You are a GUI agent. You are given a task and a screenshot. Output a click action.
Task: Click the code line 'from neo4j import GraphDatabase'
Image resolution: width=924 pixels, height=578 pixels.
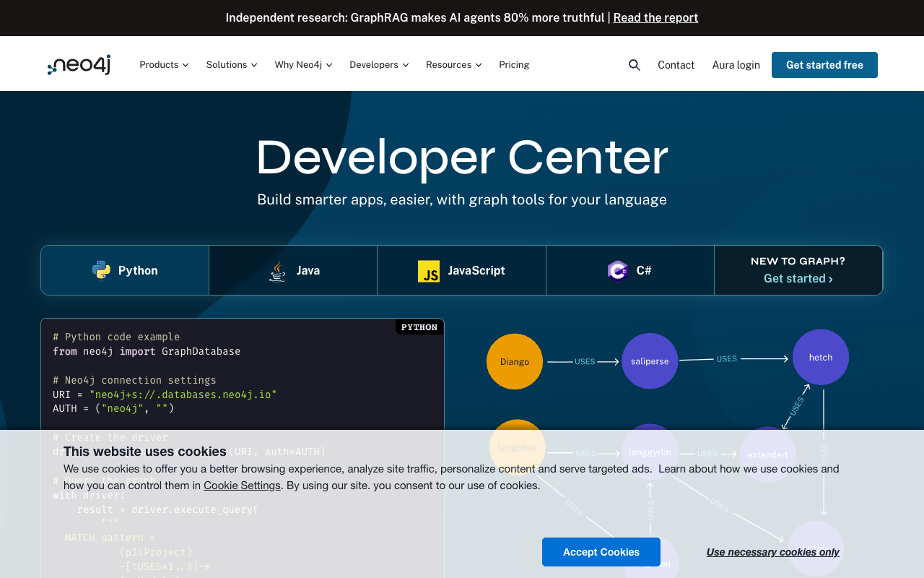[147, 351]
